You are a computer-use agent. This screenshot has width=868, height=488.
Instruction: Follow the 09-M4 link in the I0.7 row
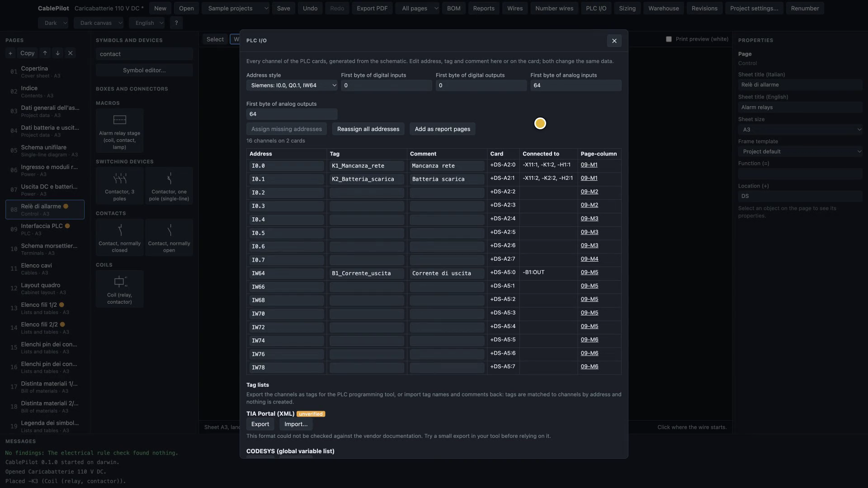click(589, 259)
